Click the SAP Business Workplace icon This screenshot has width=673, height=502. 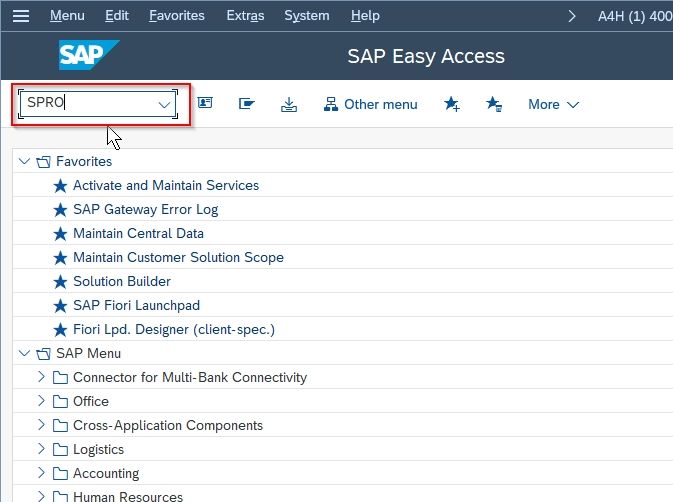[246, 103]
